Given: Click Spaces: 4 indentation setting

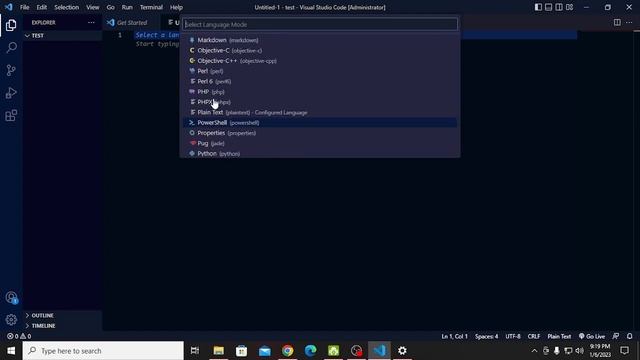Looking at the screenshot, I should click(x=486, y=336).
